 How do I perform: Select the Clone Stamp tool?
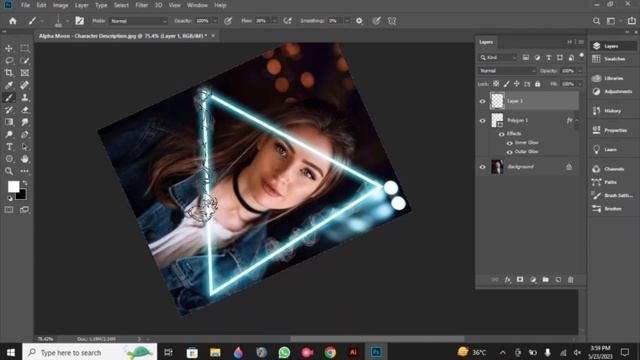24,97
